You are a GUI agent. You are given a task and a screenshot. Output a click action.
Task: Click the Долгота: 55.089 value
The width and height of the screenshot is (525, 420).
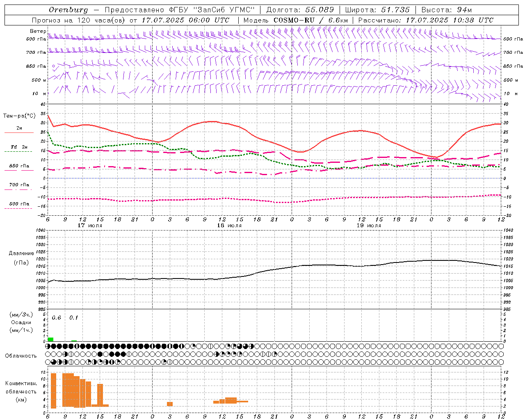tap(300, 10)
